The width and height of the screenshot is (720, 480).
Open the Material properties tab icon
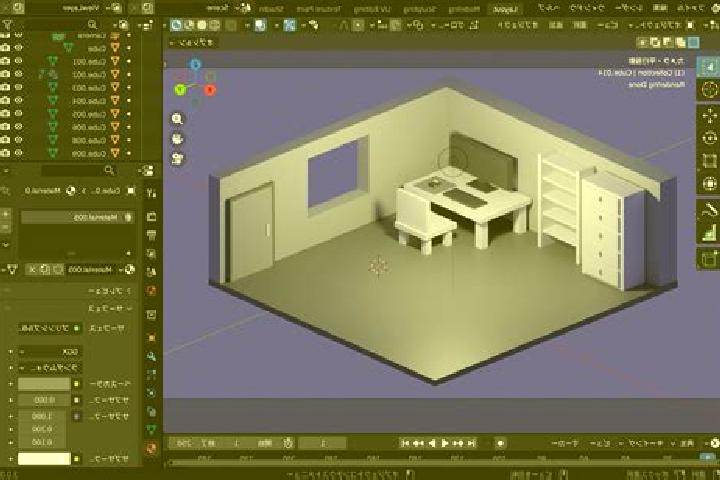point(151,448)
